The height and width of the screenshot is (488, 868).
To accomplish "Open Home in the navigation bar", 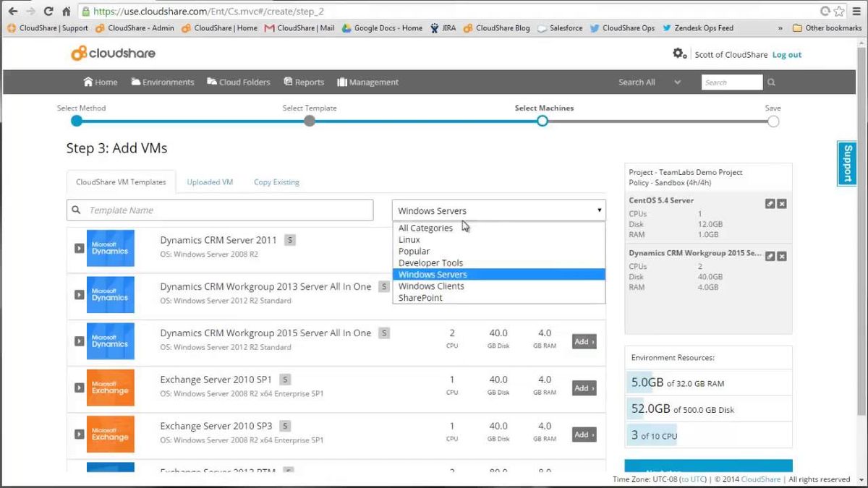I will point(100,82).
